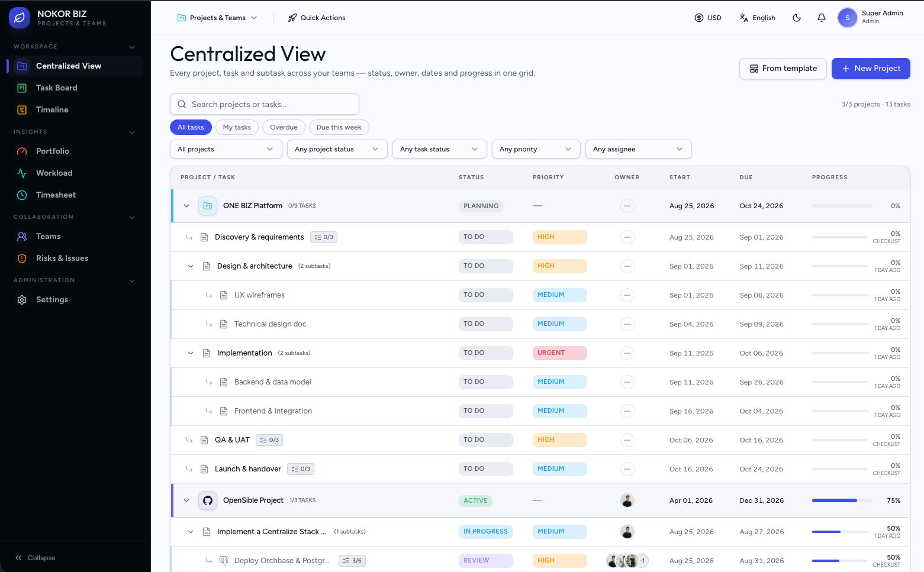Open Settings in sidebar

click(x=75, y=299)
